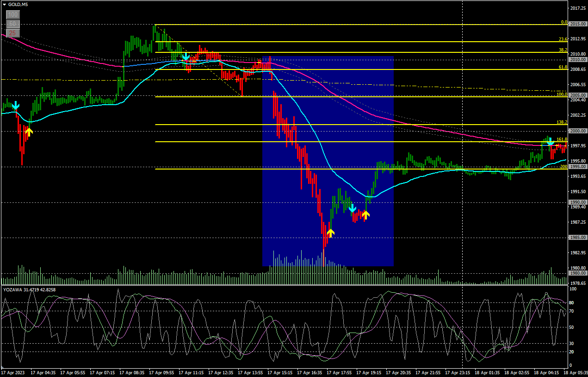This screenshot has height=377, width=588.
Task: Toggle the red 25 level button
Action: tap(13, 33)
